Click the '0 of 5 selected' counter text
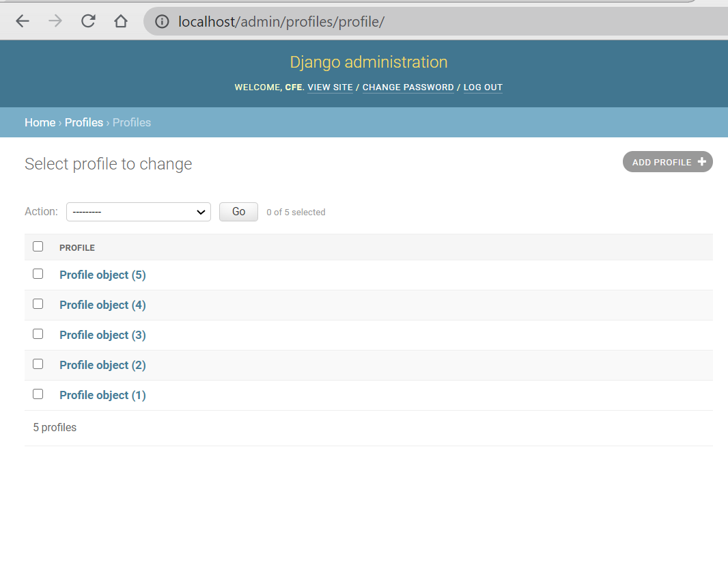The image size is (728, 587). point(296,213)
